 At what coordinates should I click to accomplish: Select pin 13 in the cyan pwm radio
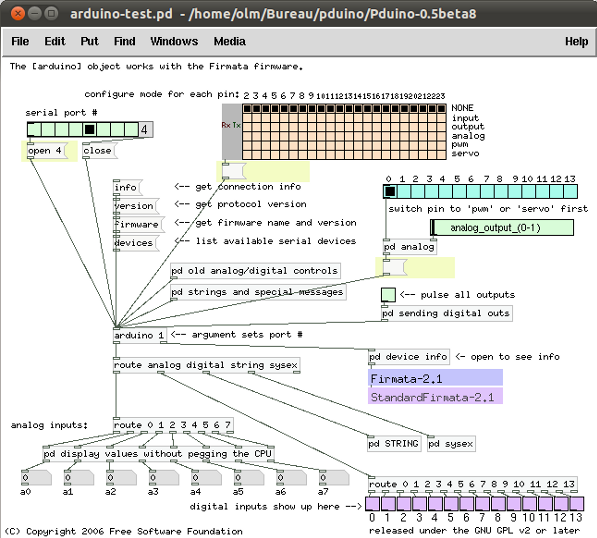click(570, 191)
